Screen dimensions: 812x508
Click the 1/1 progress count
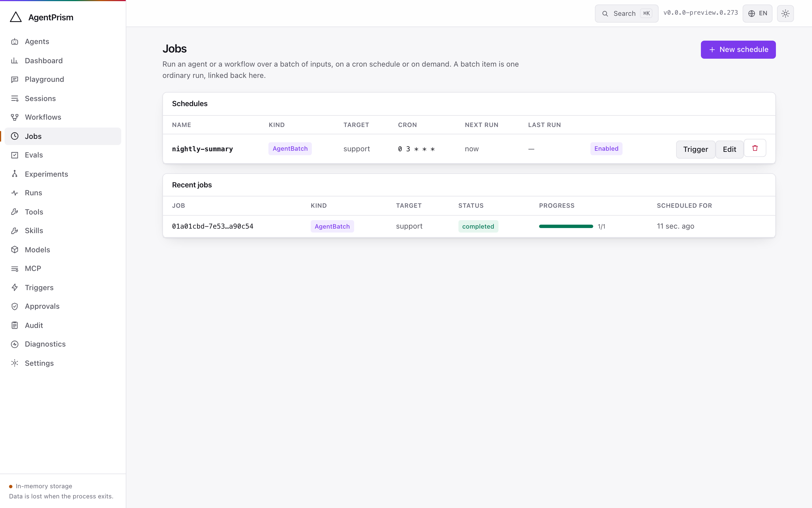pos(601,226)
